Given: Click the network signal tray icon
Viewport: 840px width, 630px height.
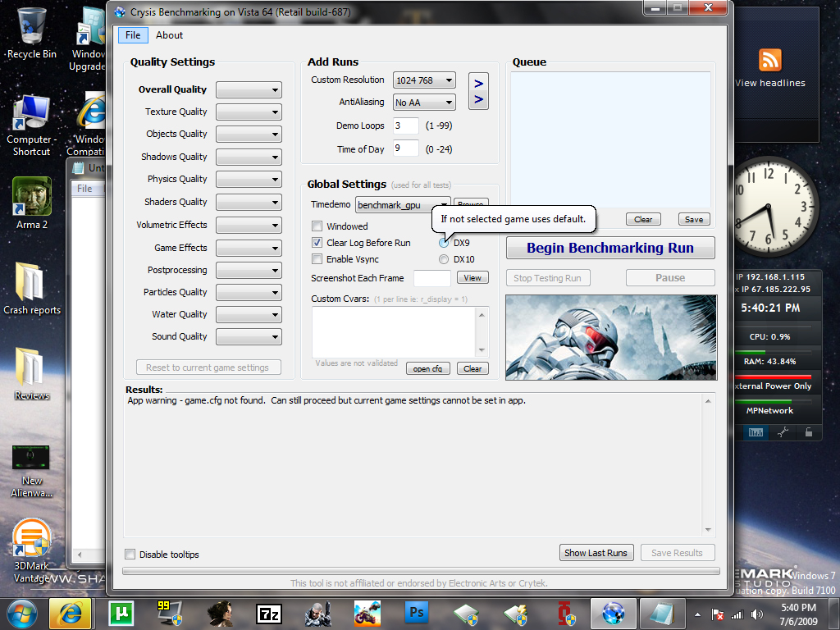Looking at the screenshot, I should point(737,614).
